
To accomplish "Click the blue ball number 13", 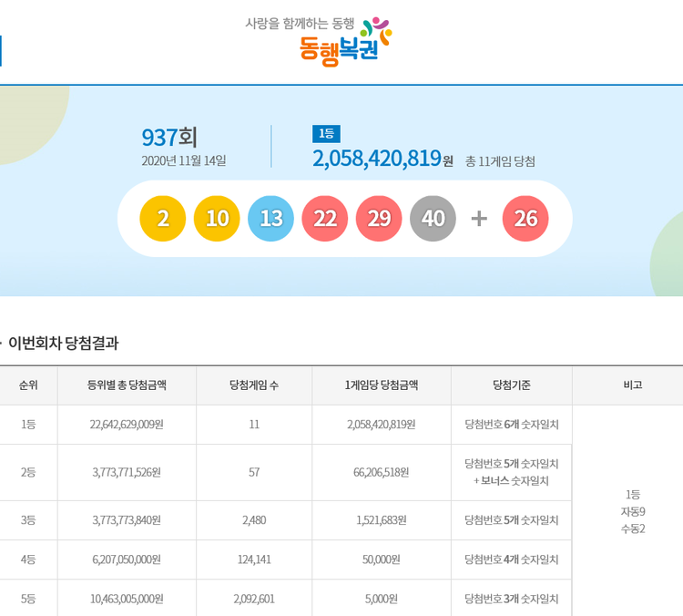I will 270,219.
